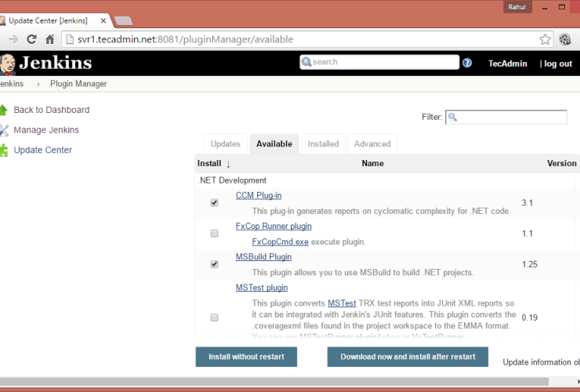The image size is (580, 392).
Task: Sort by the Install column arrow
Action: 228,164
